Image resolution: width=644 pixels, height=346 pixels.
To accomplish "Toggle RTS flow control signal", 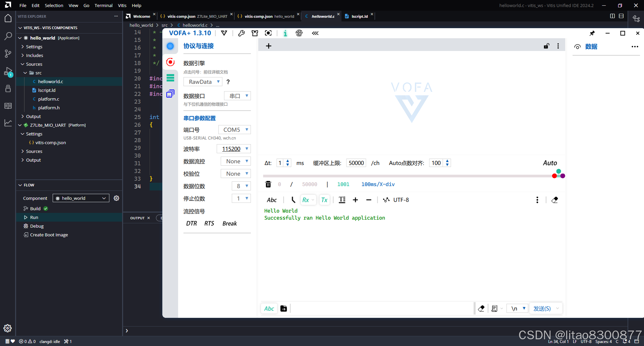I will (x=209, y=223).
